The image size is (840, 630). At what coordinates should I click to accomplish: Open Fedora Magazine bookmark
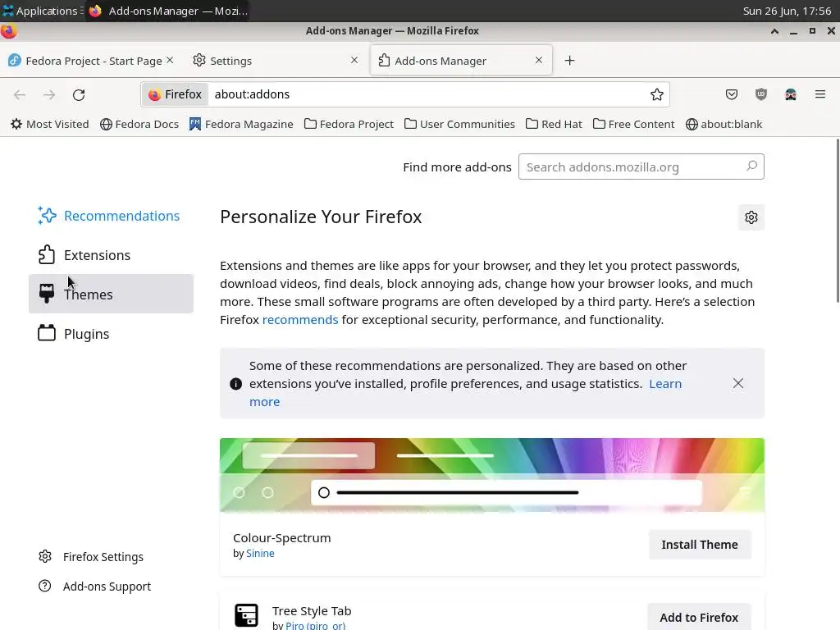[x=241, y=125]
